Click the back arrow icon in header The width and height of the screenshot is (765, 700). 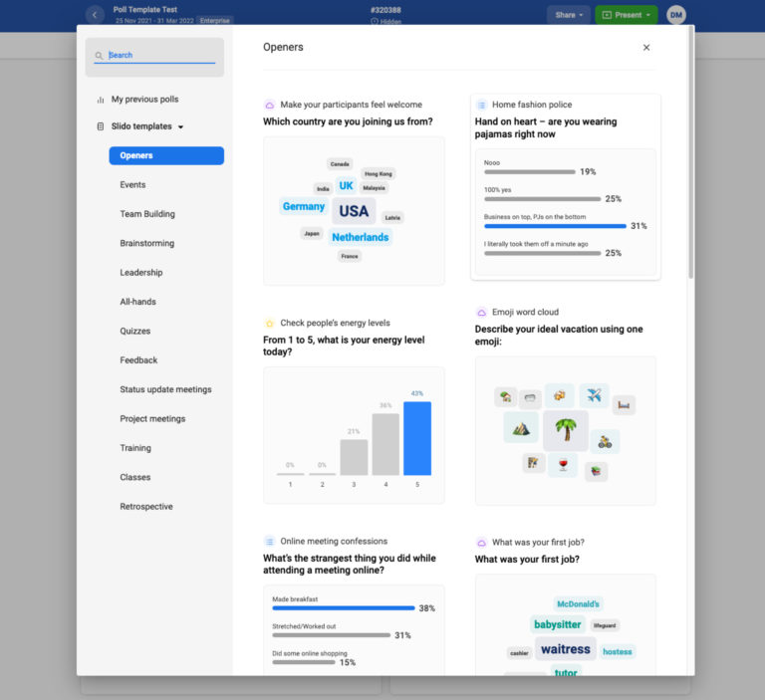[x=95, y=15]
